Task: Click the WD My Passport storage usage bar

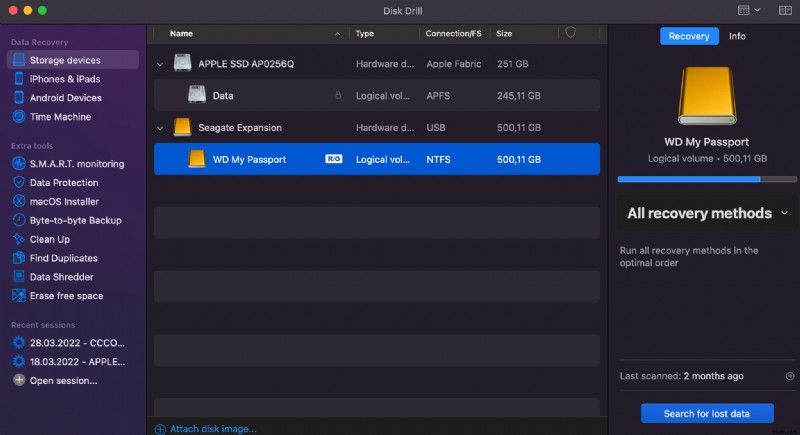Action: [x=707, y=179]
